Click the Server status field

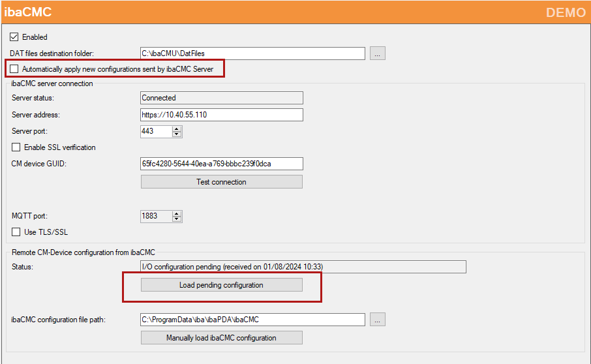click(222, 98)
